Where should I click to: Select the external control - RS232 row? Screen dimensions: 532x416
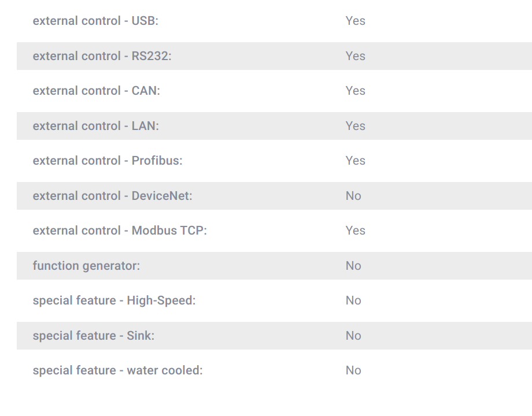click(x=274, y=56)
